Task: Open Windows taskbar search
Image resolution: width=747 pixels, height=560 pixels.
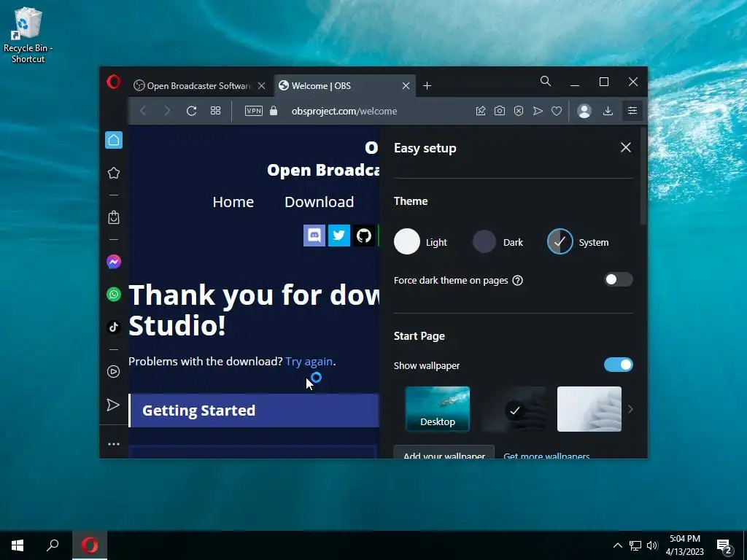Action: pos(53,545)
